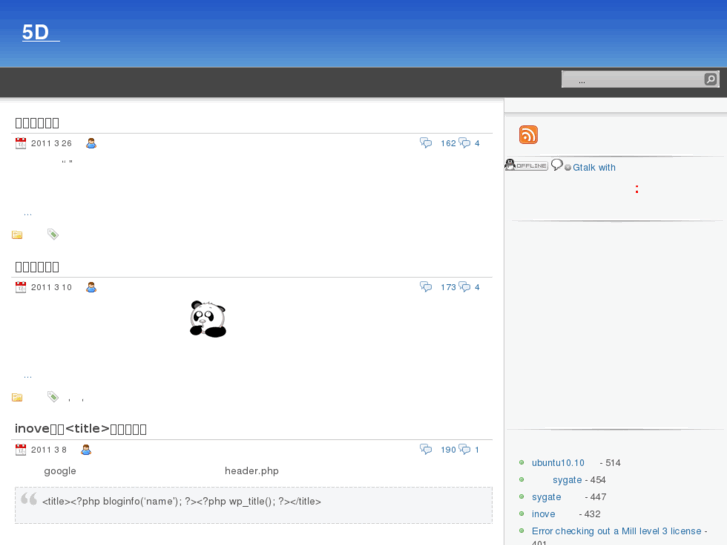The image size is (727, 545).
Task: Click category folder icon of first post
Action: [17, 235]
